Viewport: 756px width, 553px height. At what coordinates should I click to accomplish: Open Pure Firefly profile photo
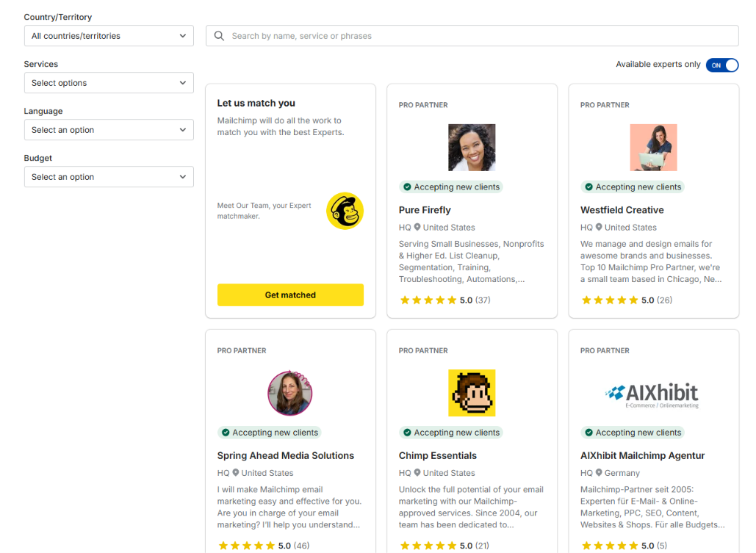coord(472,148)
